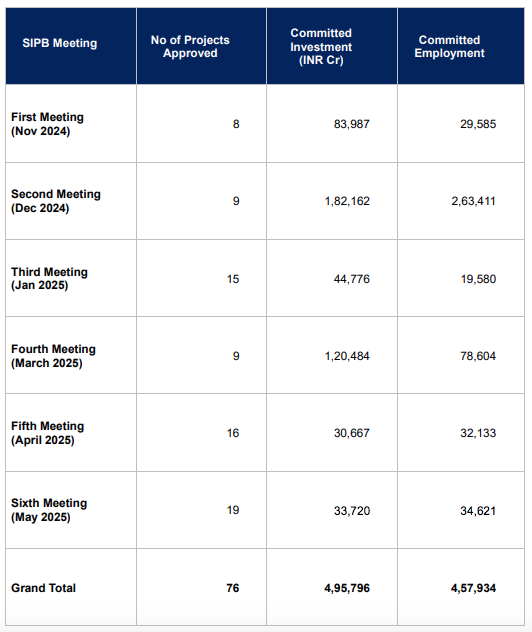Select the total employment 4,57,934
Viewport: 532px width, 632px height.
coord(473,588)
